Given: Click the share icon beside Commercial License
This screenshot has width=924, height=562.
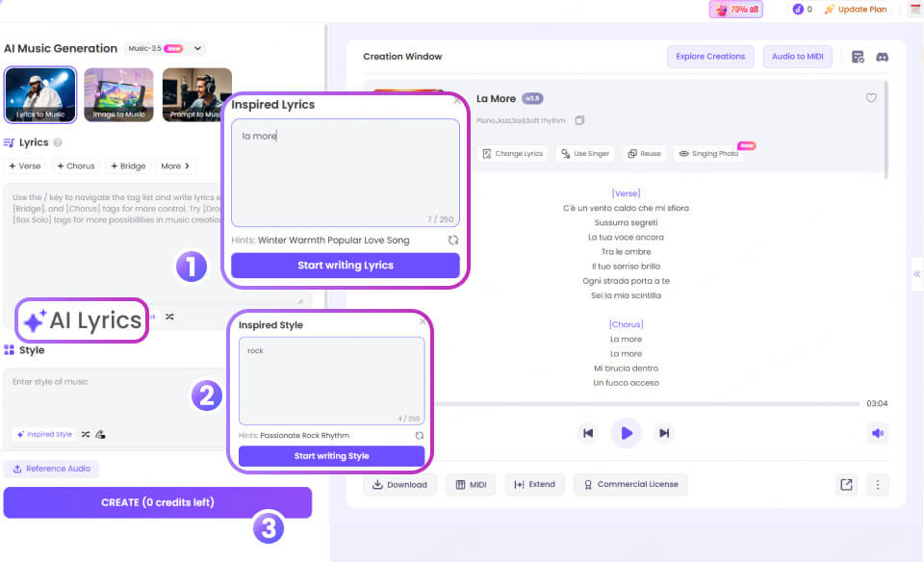Looking at the screenshot, I should tap(846, 485).
